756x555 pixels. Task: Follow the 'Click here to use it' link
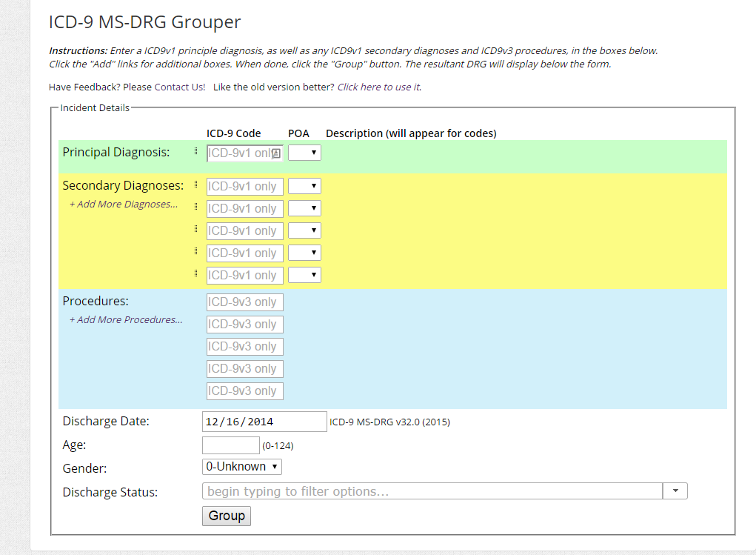[x=379, y=87]
